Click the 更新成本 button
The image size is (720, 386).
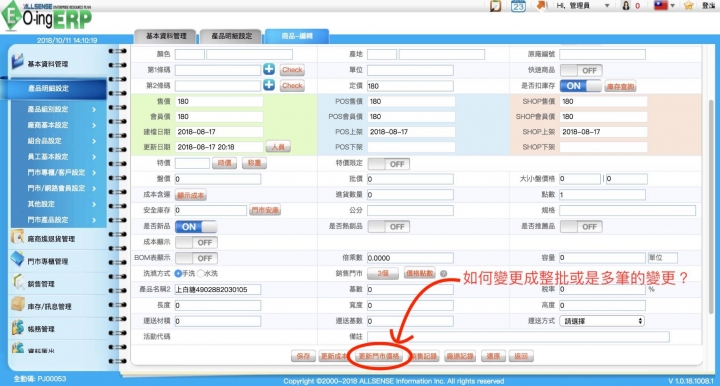tap(333, 356)
